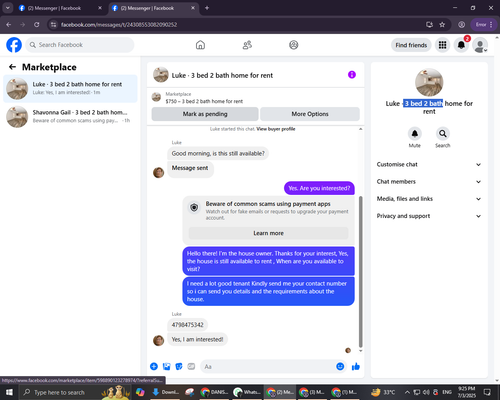Viewport: 500px width, 400px height.
Task: Bookmark this page with the star icon
Action: click(442, 24)
